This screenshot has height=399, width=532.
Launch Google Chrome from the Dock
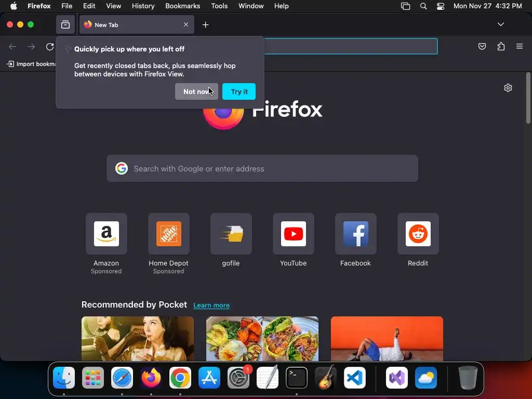[x=180, y=378]
